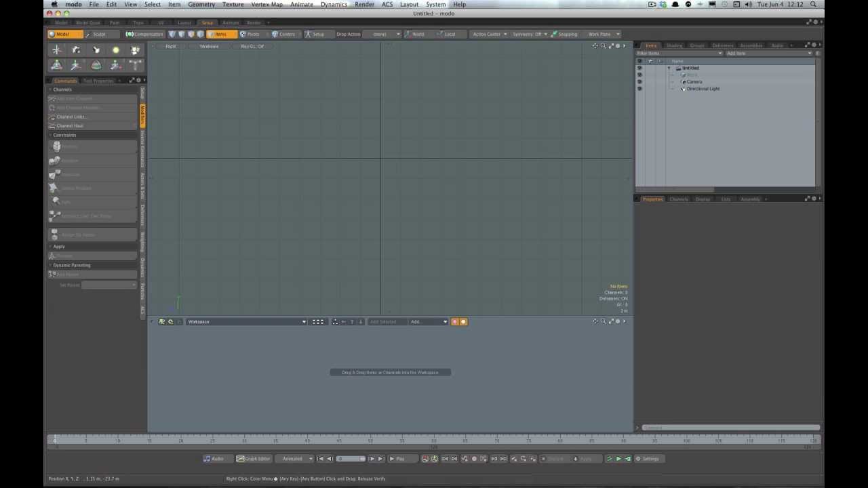
Task: Switch to the Shading tab
Action: point(674,45)
